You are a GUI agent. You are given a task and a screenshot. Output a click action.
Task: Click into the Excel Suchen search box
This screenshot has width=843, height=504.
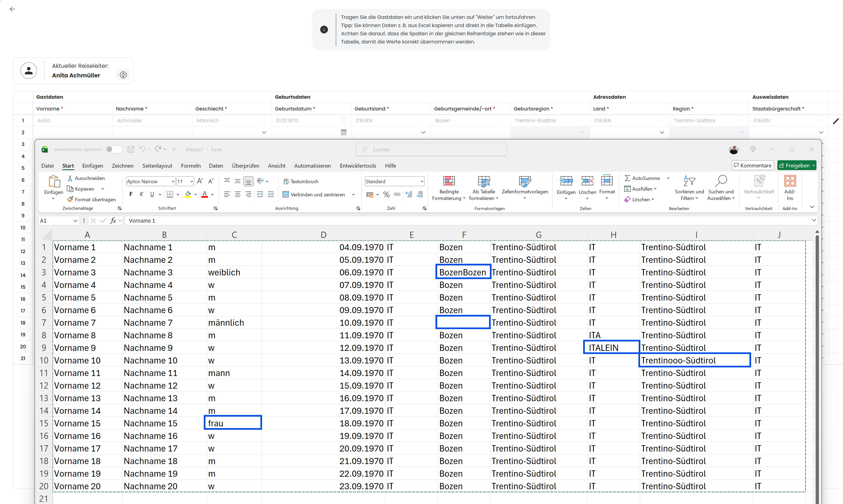coord(431,149)
